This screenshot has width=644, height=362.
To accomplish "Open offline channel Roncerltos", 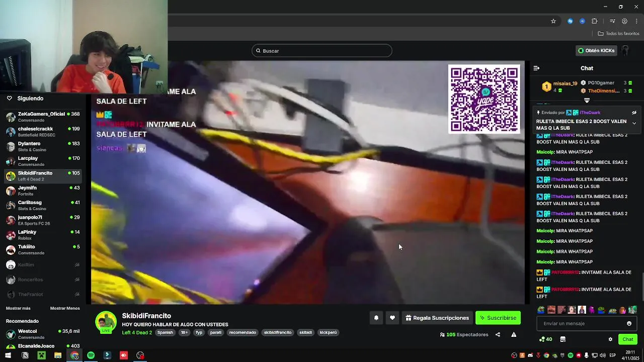I will click(x=43, y=280).
